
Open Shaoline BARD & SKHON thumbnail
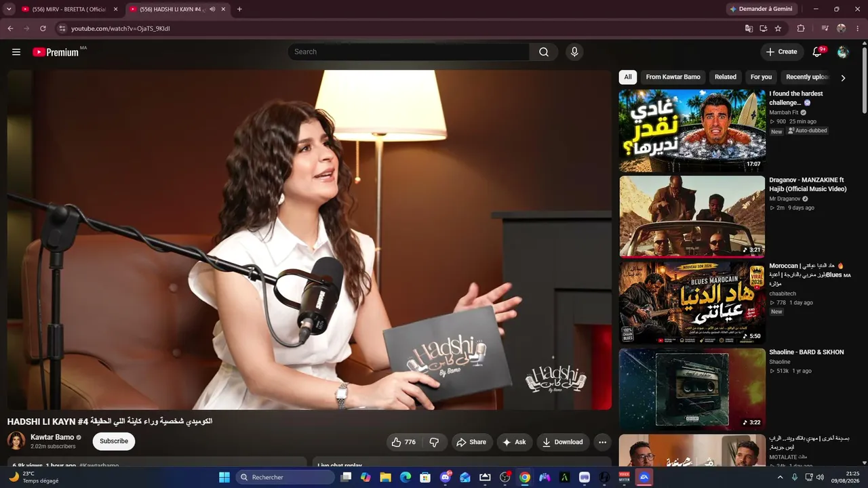(692, 389)
